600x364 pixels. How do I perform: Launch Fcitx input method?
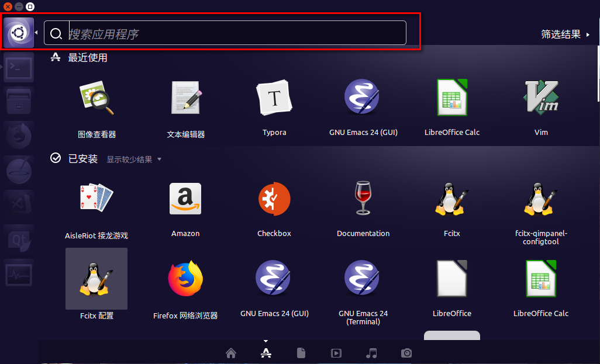click(x=452, y=199)
